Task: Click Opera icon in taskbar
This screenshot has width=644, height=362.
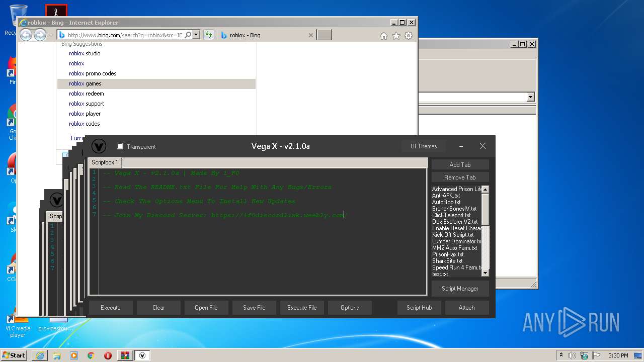Action: [108, 355]
